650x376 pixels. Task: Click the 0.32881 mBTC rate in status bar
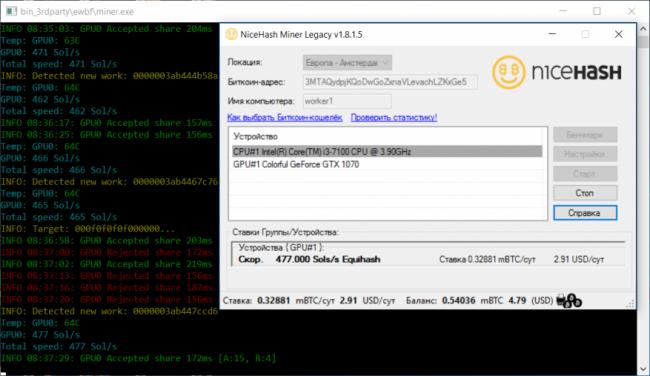coord(274,300)
